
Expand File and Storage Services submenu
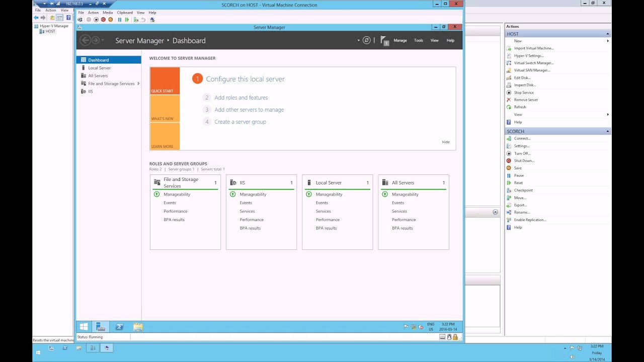click(x=138, y=83)
